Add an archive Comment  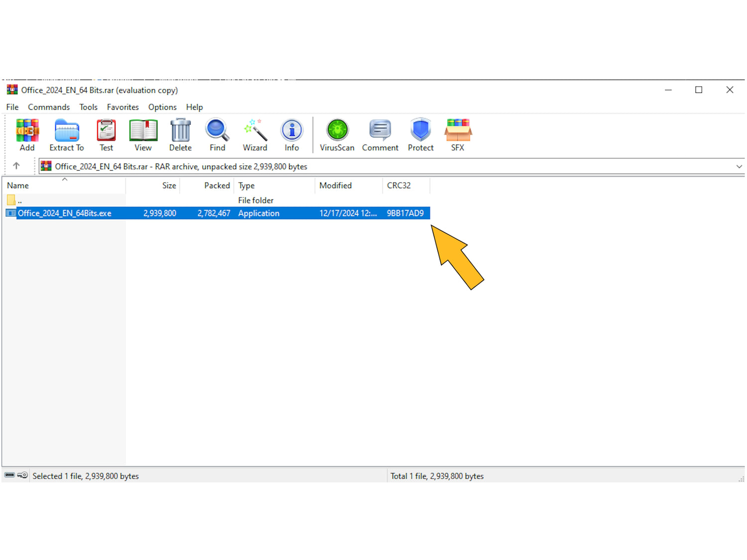[x=380, y=135]
